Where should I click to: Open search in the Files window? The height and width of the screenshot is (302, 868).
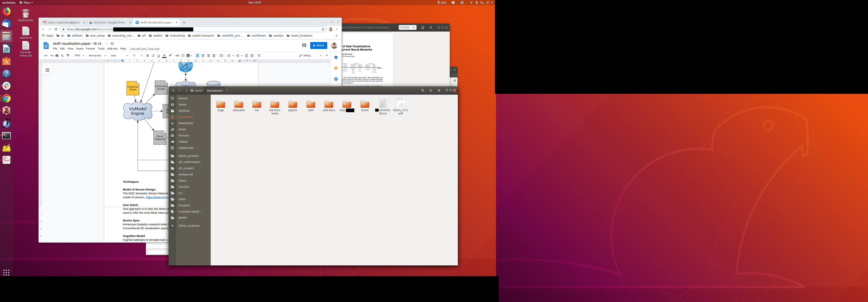tap(423, 91)
